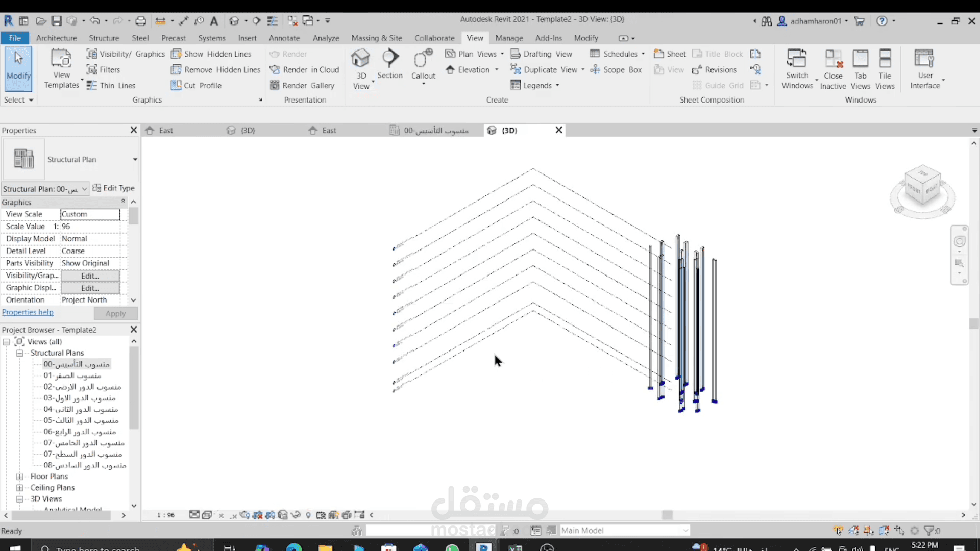
Task: Click Apply in the Properties panel
Action: pyautogui.click(x=116, y=313)
